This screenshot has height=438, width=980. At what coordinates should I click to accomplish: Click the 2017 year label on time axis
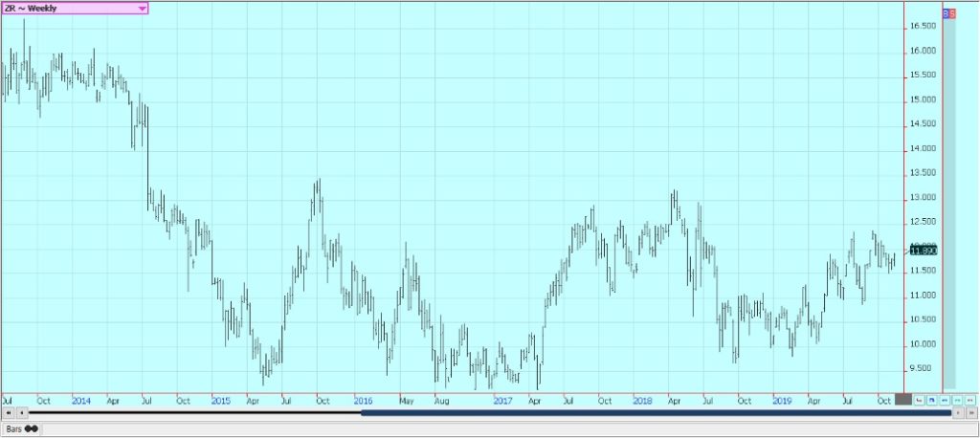502,400
